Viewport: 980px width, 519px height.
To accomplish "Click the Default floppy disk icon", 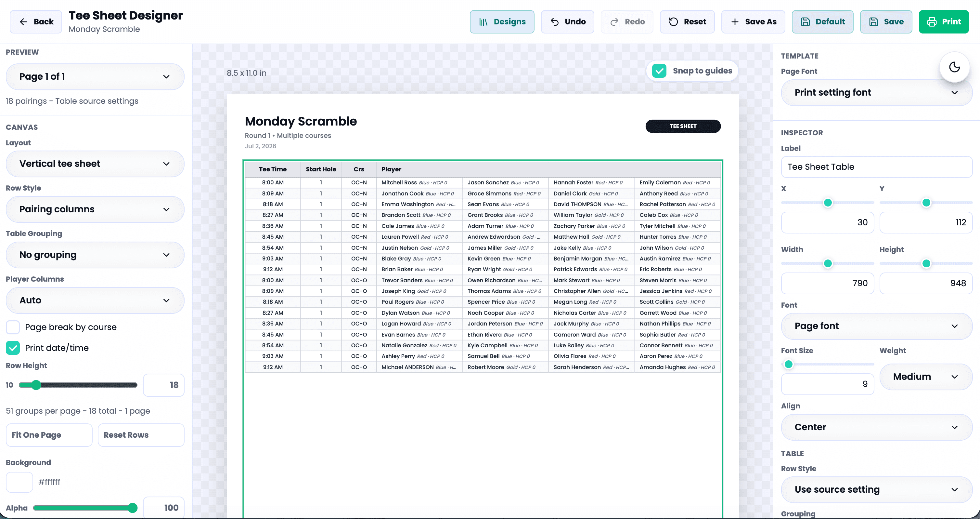I will coord(806,22).
